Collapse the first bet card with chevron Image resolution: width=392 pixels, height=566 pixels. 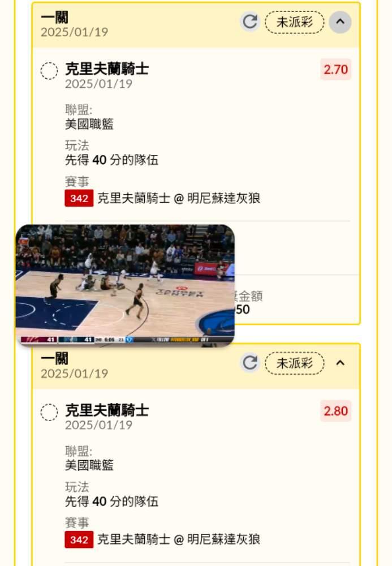(340, 22)
